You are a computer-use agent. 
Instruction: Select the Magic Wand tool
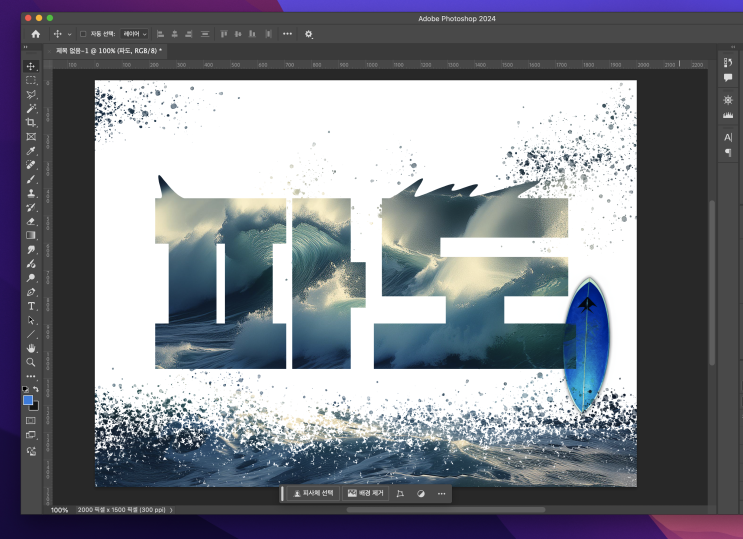31,109
